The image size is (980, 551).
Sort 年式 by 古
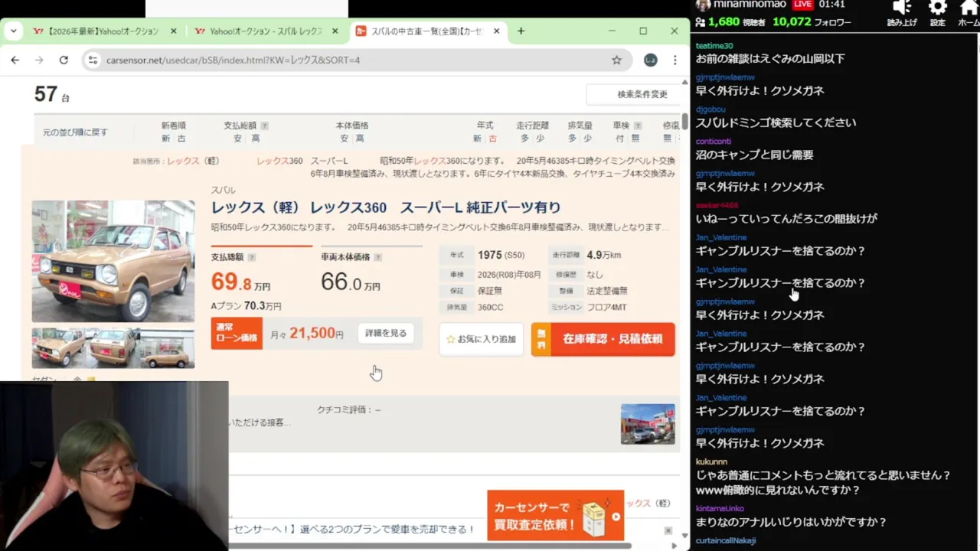pyautogui.click(x=493, y=139)
